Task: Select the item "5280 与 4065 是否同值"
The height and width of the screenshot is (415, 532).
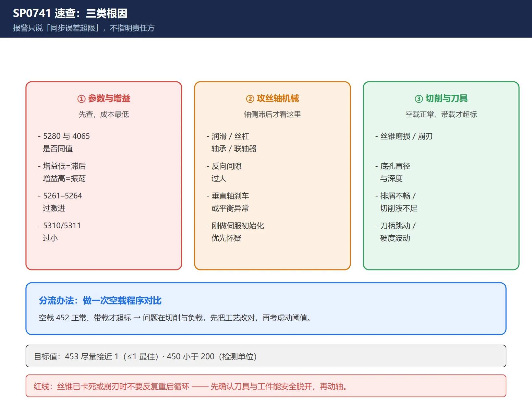Action: [64, 142]
